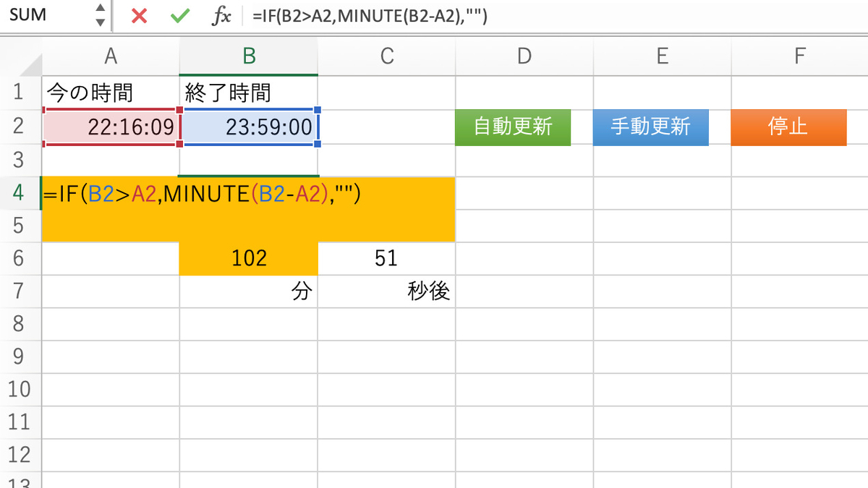This screenshot has height=488, width=868.
Task: Select row 12 header
Action: click(20, 453)
